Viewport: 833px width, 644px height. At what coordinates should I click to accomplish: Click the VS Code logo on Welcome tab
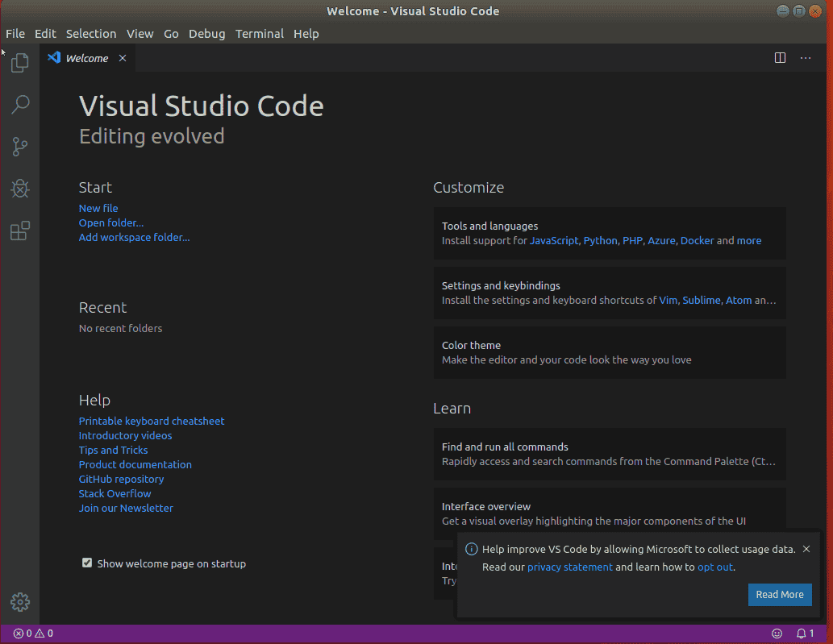54,57
